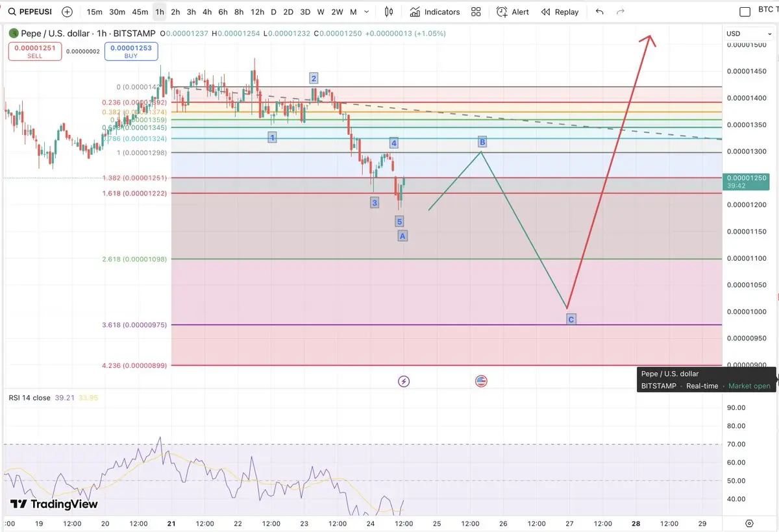Select the 45m timeframe
Image resolution: width=779 pixels, height=532 pixels.
point(140,12)
